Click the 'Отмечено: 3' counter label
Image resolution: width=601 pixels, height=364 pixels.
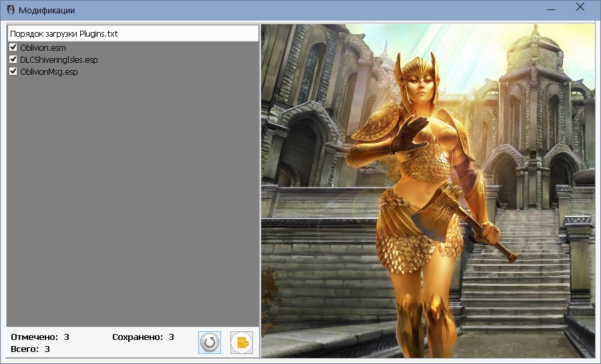pyautogui.click(x=40, y=337)
